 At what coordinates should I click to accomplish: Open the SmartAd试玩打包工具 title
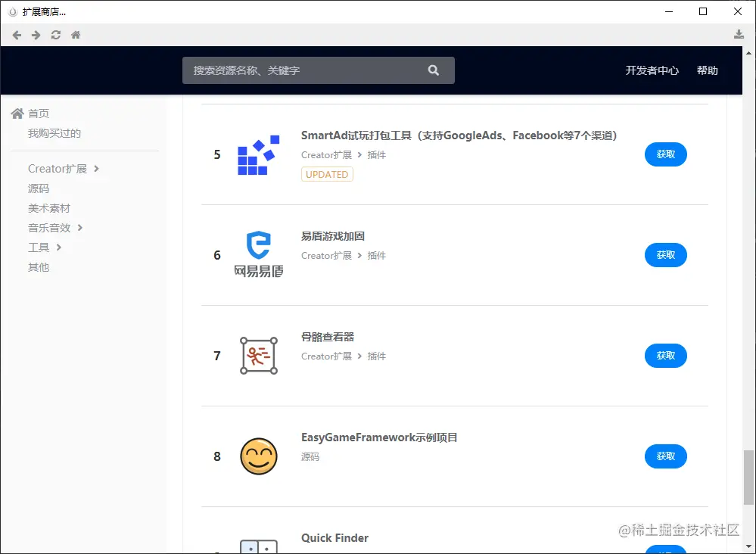[459, 135]
